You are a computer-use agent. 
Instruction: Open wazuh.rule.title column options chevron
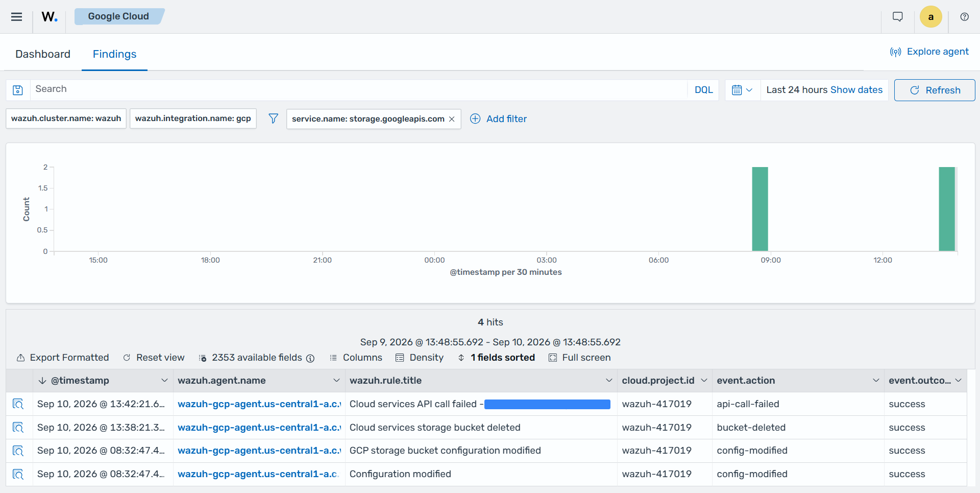click(609, 381)
